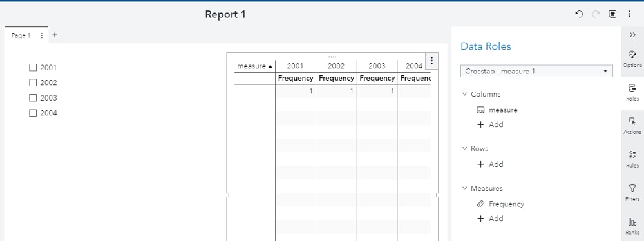The image size is (644, 241).
Task: Click the 2001 column header
Action: click(x=296, y=66)
